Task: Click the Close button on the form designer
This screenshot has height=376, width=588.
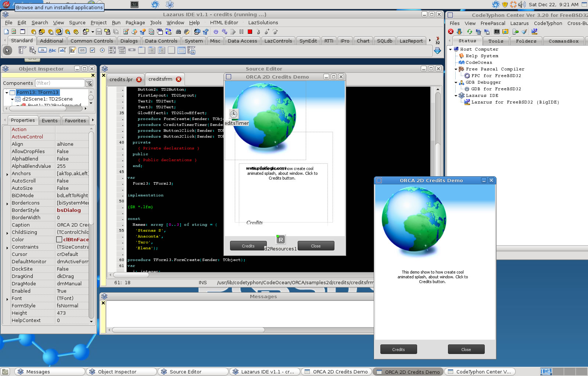Action: (316, 246)
